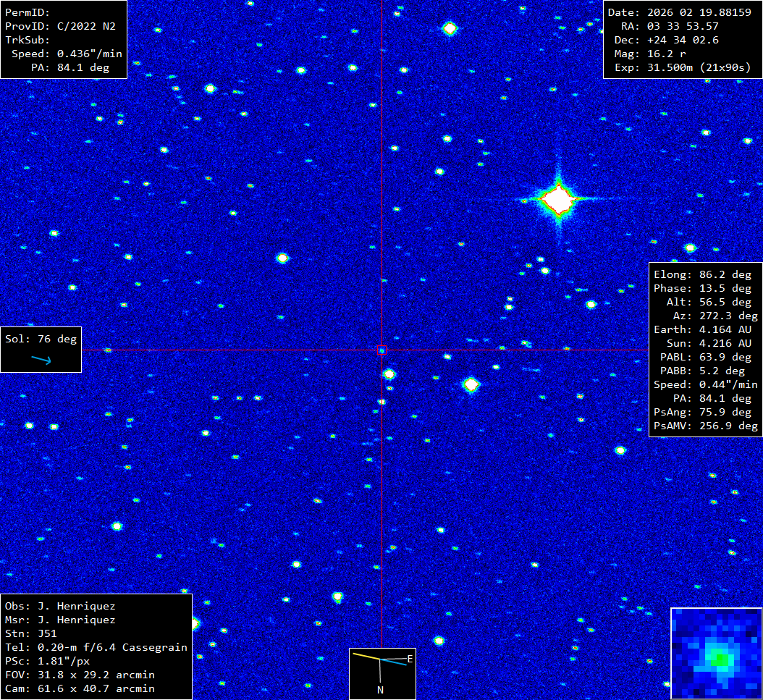The height and width of the screenshot is (700, 763).
Task: Click the blue solar direction arrow
Action: (x=41, y=360)
